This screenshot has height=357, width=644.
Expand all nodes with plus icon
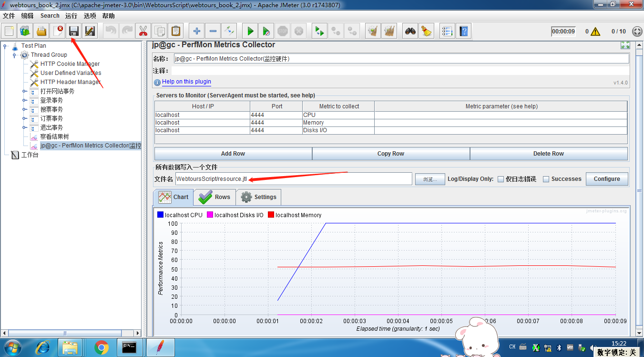tap(196, 31)
